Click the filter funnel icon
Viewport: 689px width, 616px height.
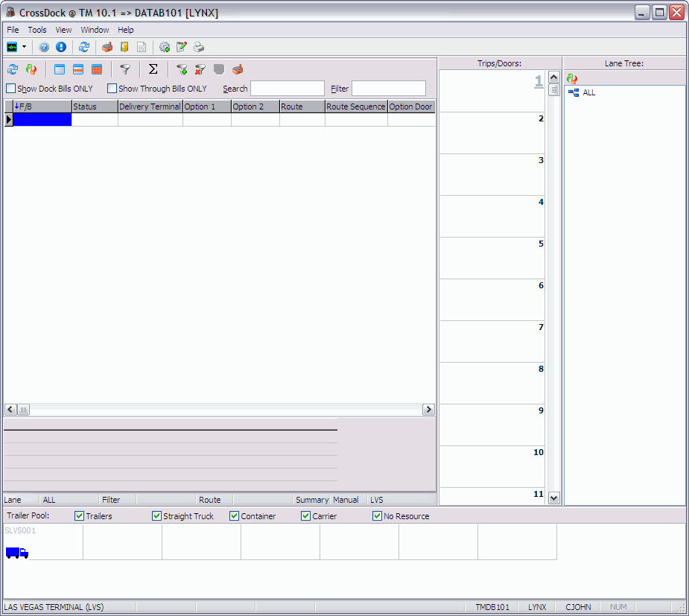(x=126, y=69)
